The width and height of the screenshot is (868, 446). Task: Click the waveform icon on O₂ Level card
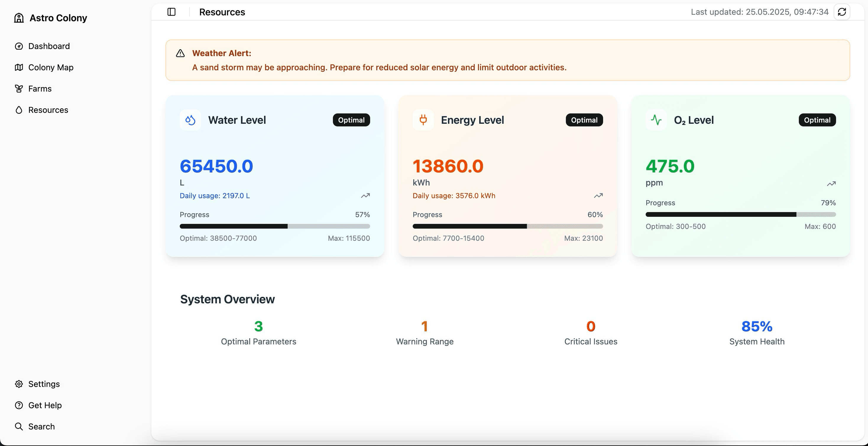(x=656, y=120)
